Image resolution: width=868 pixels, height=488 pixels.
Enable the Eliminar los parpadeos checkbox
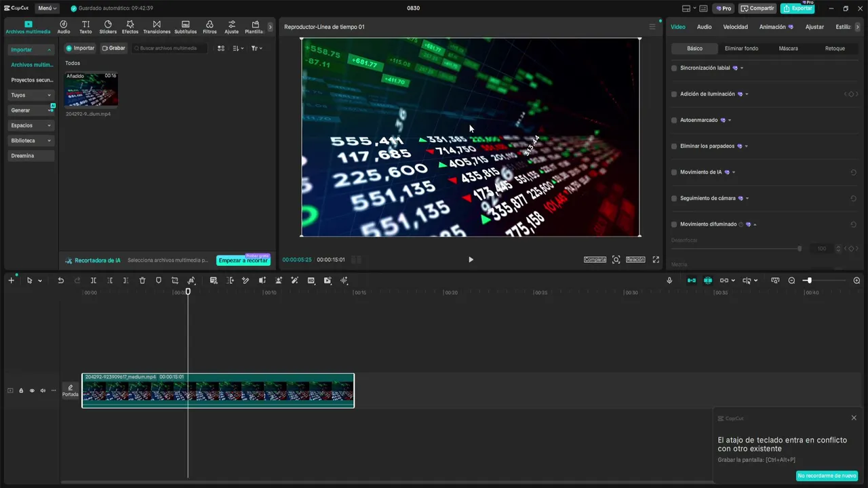click(x=674, y=146)
